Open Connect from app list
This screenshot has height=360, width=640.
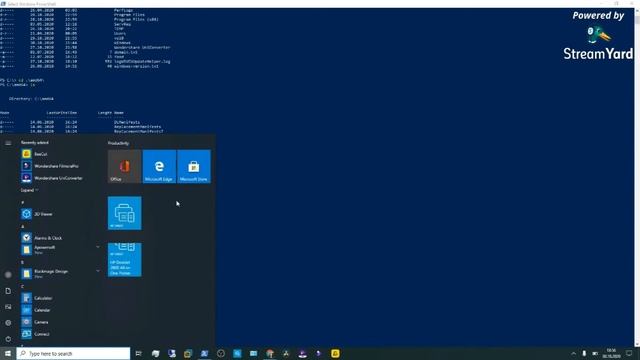click(x=59, y=334)
